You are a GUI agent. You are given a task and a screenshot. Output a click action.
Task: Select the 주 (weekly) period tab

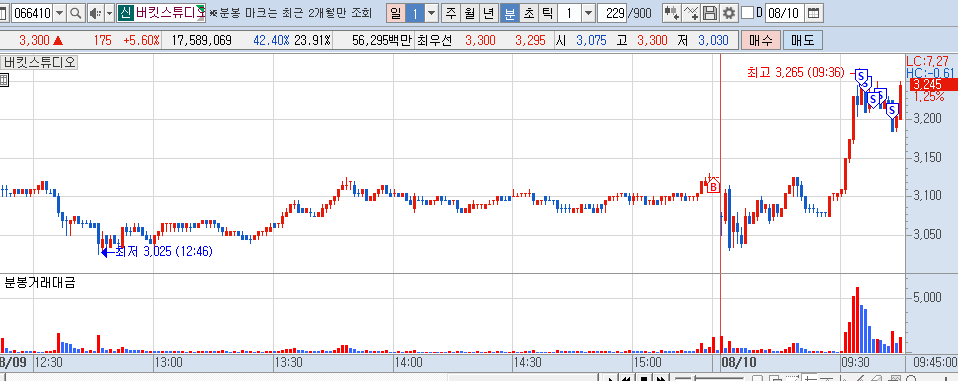click(451, 12)
